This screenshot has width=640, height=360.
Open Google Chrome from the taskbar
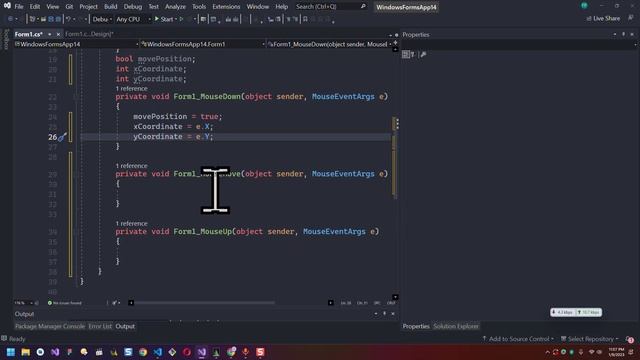(143, 352)
